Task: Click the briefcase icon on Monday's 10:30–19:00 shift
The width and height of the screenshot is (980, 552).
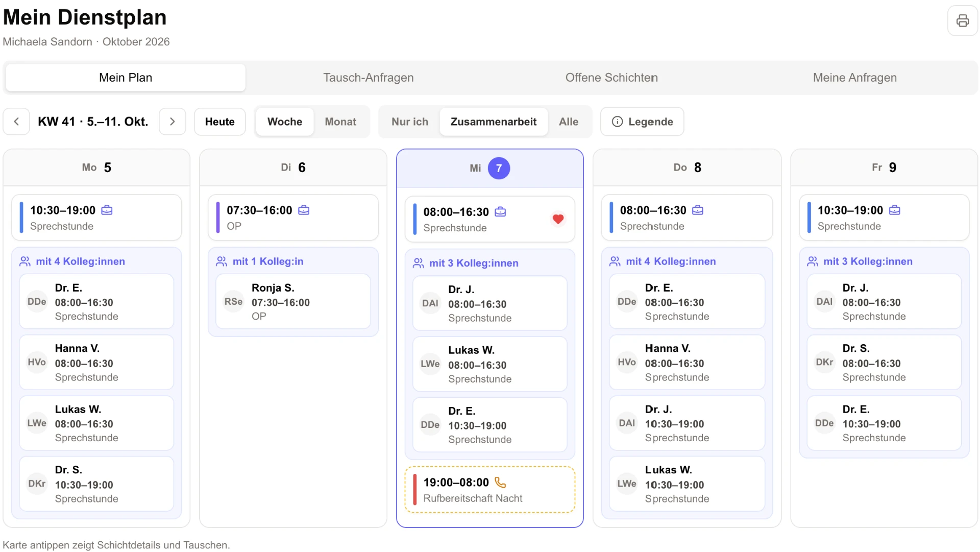Action: tap(107, 210)
